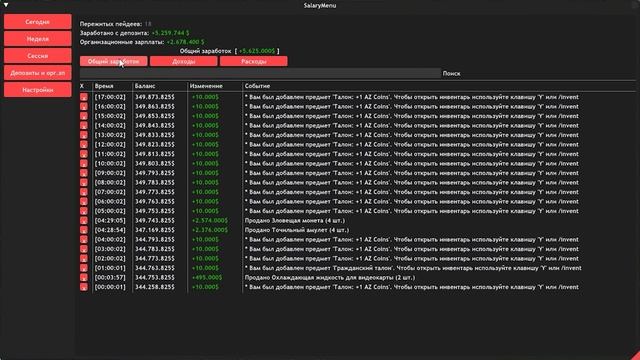Delete the entry at 02:00:02
The image size is (640, 360).
84,258
